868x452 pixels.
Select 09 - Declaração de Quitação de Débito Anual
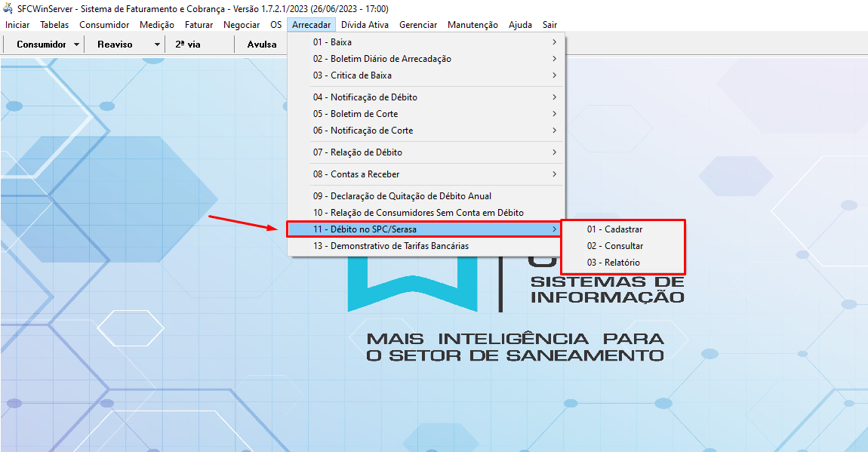click(x=402, y=196)
